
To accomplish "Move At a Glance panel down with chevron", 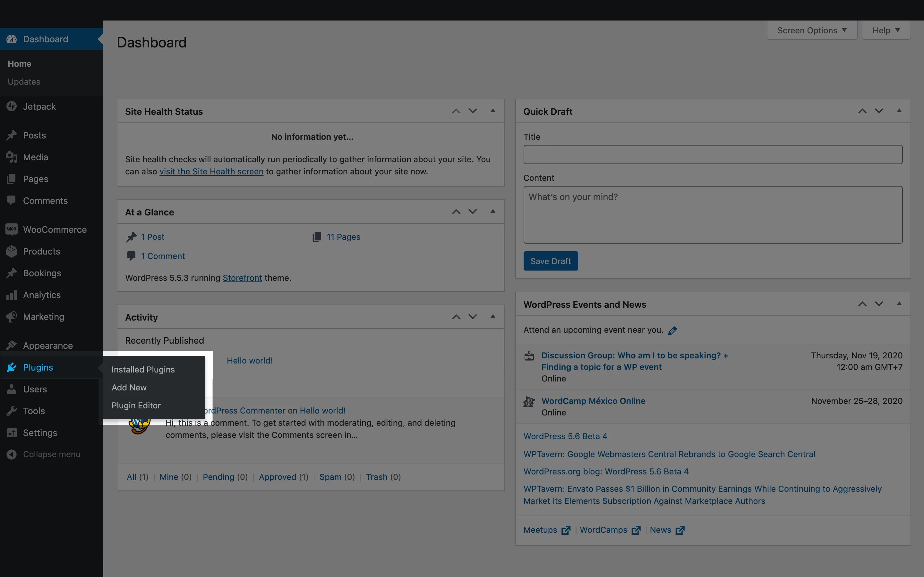I will click(473, 212).
